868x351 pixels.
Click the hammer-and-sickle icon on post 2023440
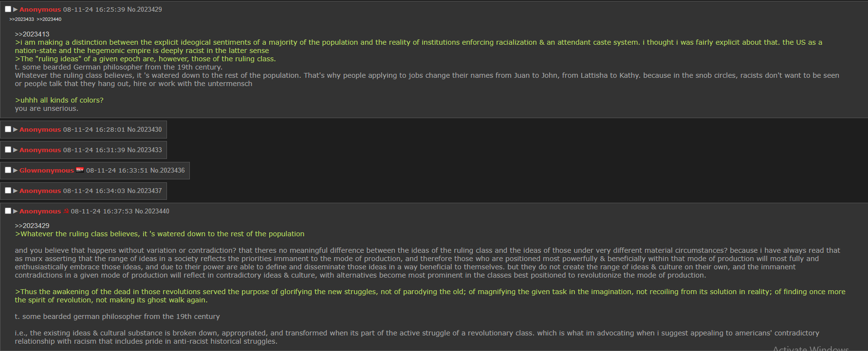[x=66, y=211]
